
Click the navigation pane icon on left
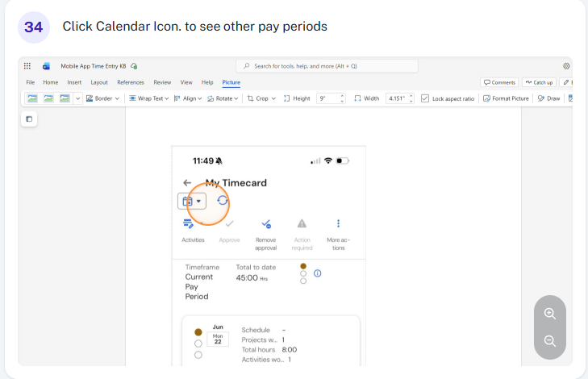29,119
